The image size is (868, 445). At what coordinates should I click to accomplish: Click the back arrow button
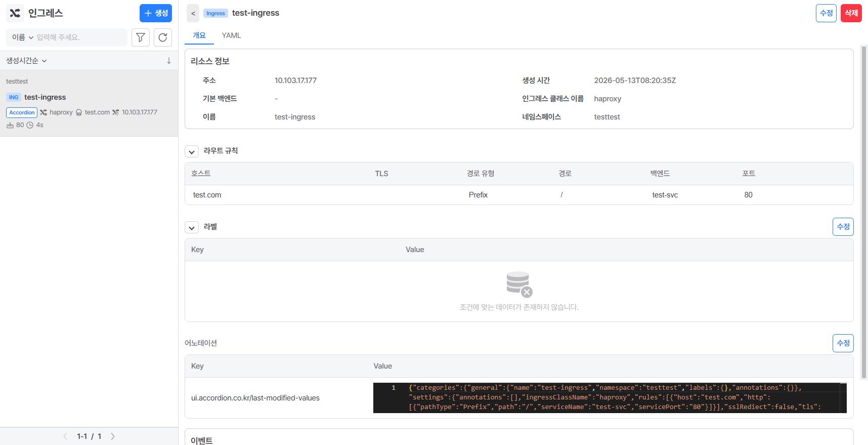coord(193,13)
